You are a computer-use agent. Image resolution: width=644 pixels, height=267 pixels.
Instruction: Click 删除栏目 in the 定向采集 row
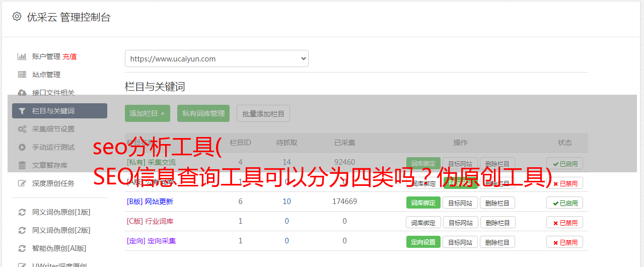pos(497,242)
